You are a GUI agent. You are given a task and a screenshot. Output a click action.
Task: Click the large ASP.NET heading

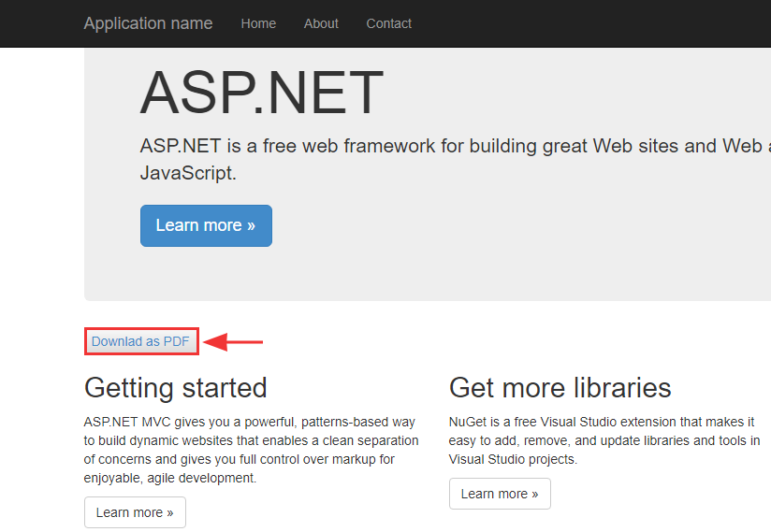pos(261,93)
